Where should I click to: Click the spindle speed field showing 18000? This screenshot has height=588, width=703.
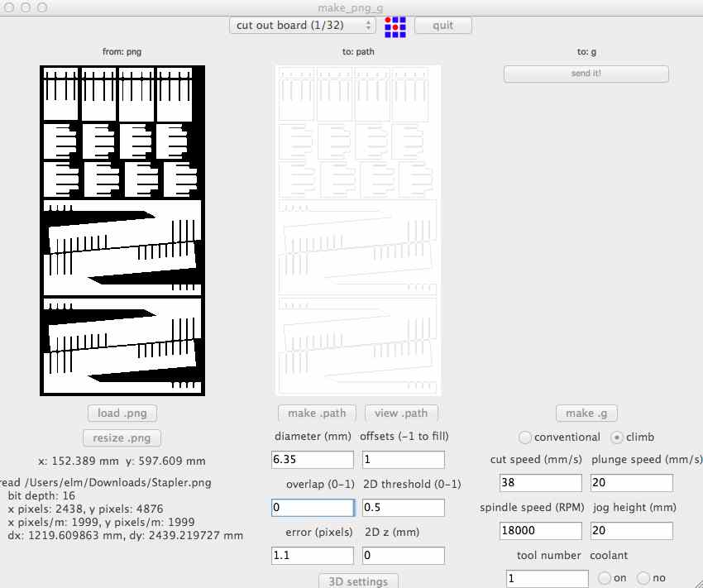[x=541, y=531]
